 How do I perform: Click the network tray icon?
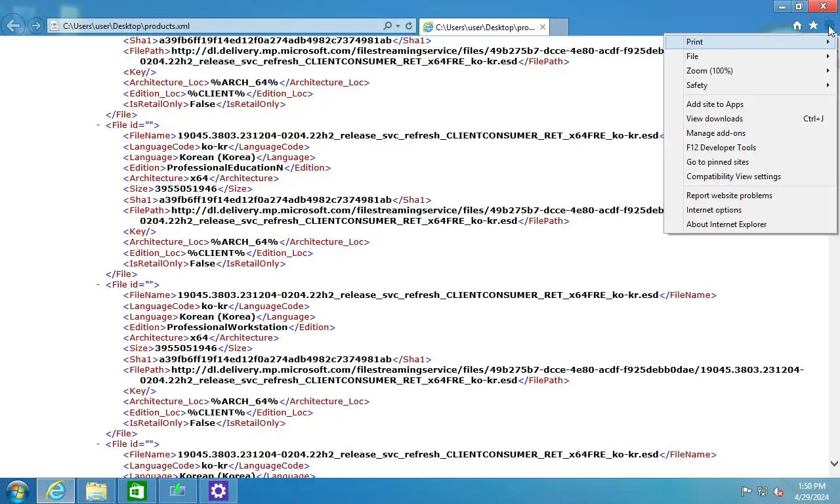coord(763,492)
